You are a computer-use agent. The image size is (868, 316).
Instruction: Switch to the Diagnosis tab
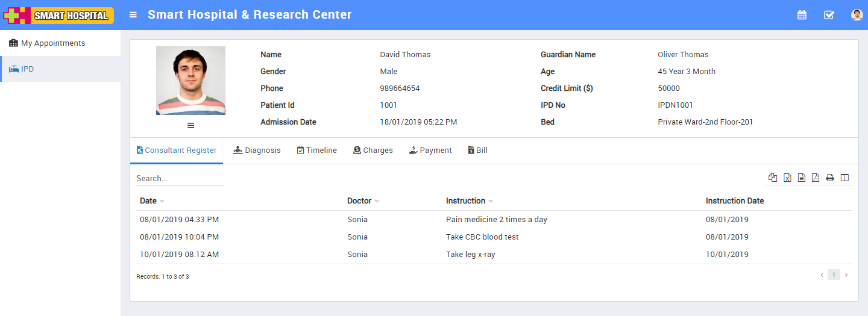click(x=257, y=150)
